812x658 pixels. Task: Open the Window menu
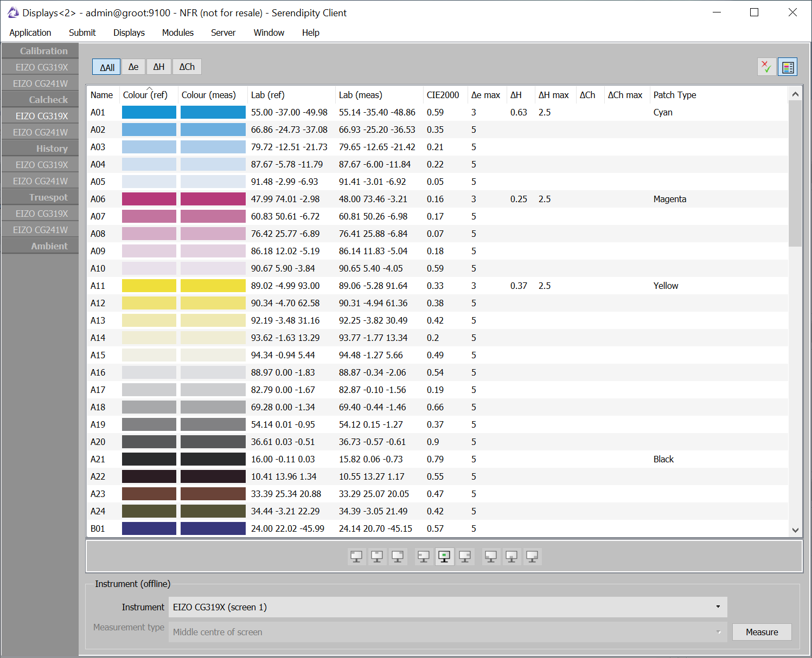[269, 33]
